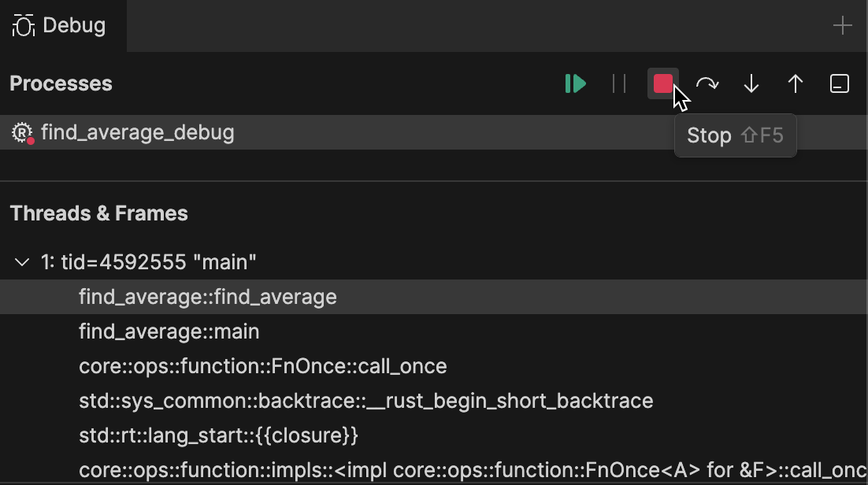This screenshot has height=485, width=868.
Task: Open the FnOnce::call_once frame
Action: (263, 366)
